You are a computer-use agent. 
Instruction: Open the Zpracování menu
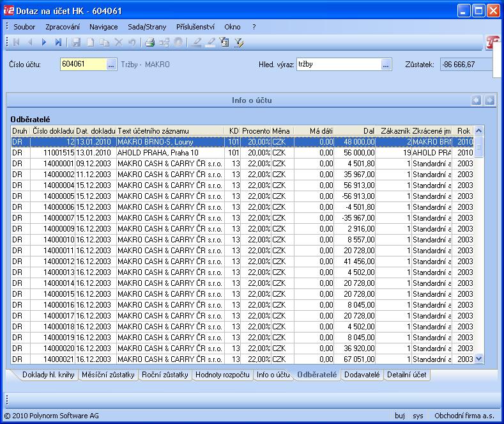tap(63, 27)
